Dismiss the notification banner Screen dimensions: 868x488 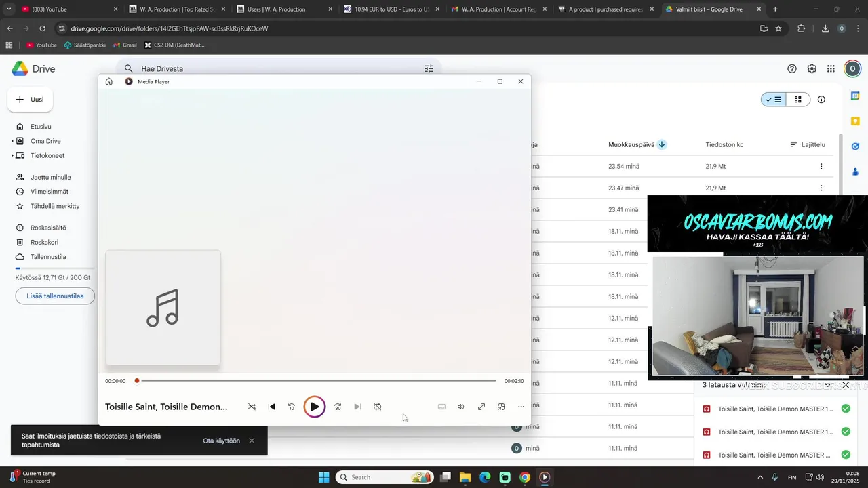coord(252,441)
